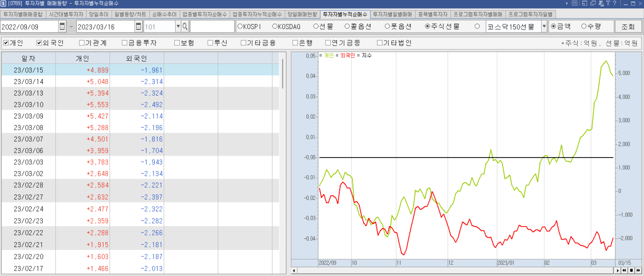Check the 보험 checkbox
This screenshot has height=276, width=644.
pyautogui.click(x=177, y=43)
